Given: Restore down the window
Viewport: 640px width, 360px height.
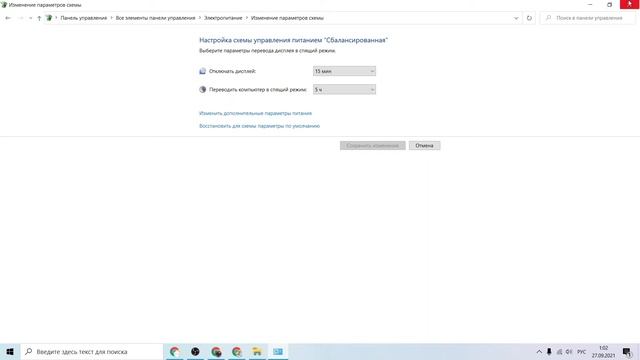Looking at the screenshot, I should (x=609, y=4).
